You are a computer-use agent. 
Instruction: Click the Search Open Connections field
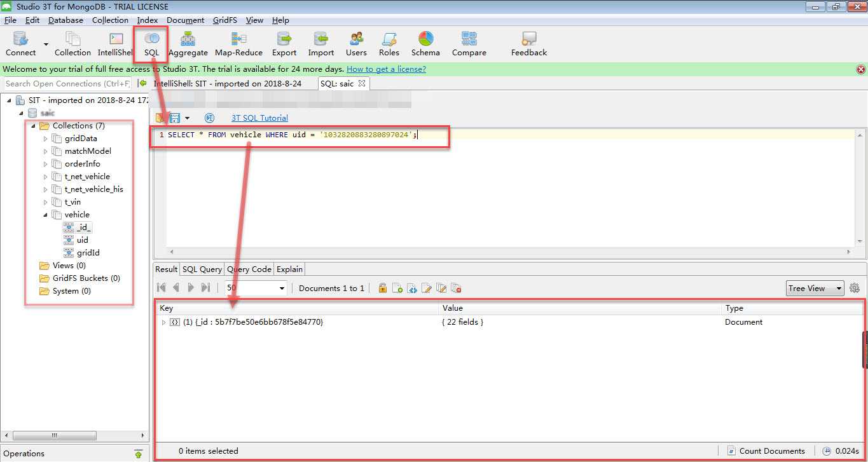coord(67,83)
